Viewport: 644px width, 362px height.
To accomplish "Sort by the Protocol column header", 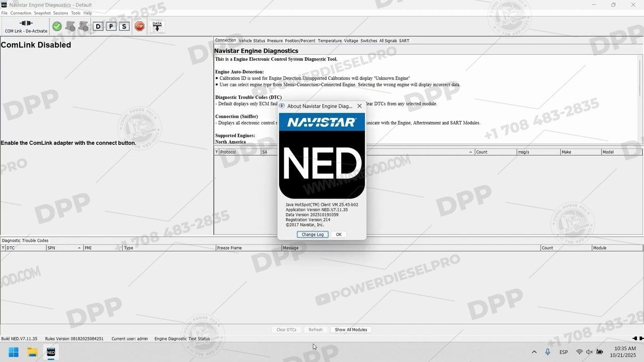I will 240,152.
